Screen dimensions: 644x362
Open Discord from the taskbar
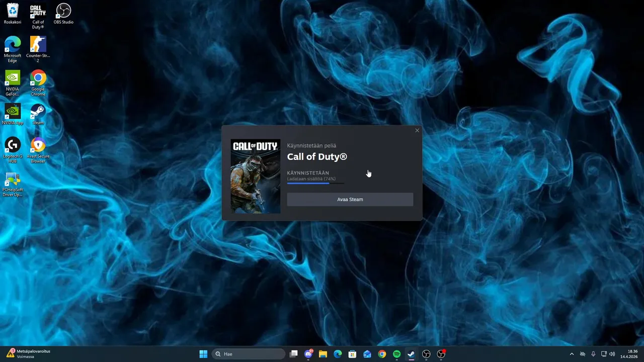click(308, 354)
